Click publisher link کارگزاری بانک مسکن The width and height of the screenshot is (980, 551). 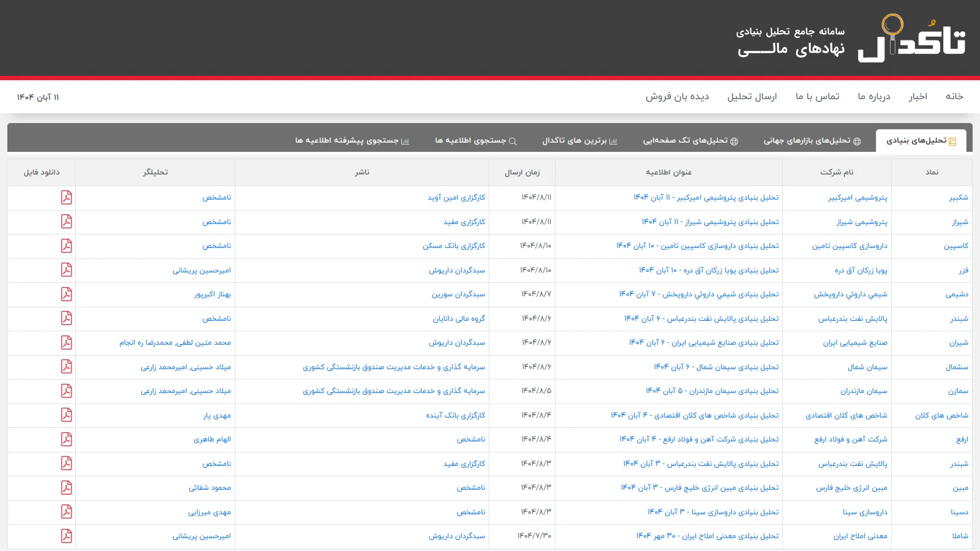click(454, 246)
